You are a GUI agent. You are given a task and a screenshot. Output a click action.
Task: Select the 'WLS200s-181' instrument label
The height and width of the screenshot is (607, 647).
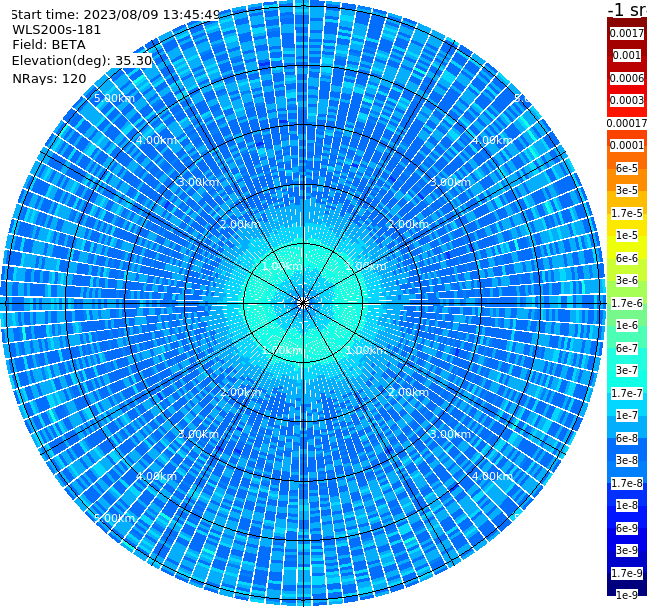click(x=57, y=30)
